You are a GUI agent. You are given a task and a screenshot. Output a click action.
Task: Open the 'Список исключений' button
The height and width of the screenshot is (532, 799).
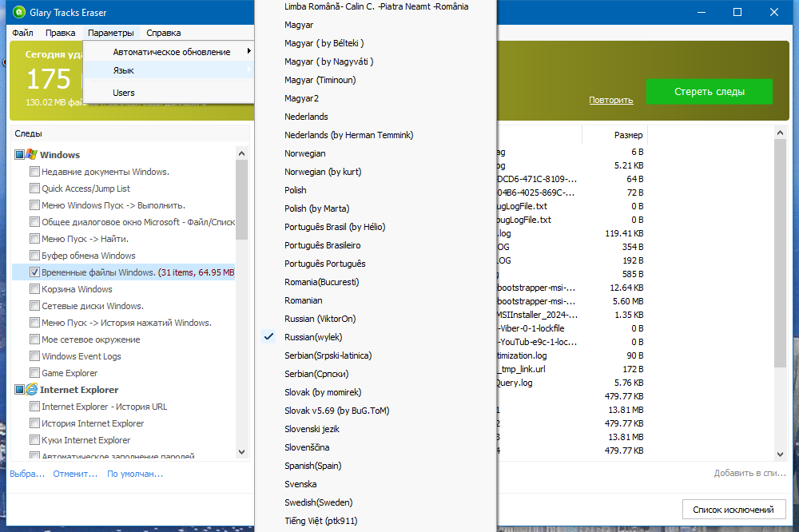pos(733,510)
